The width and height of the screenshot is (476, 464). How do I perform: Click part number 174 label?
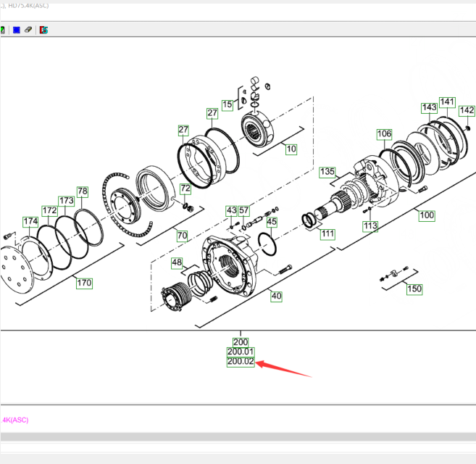30,221
